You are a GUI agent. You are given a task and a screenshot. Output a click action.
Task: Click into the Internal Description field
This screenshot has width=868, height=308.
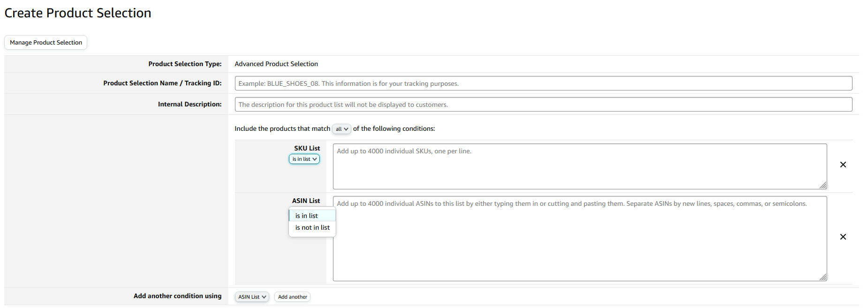click(x=543, y=105)
